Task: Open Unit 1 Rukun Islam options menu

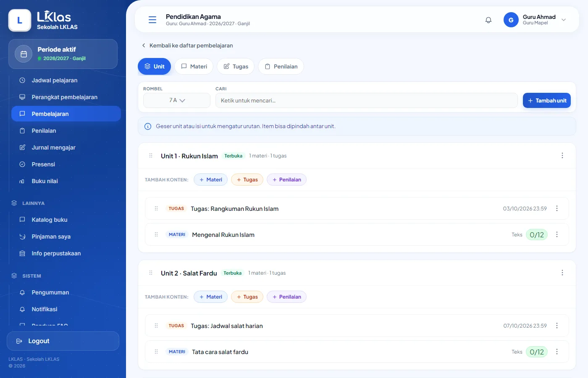Action: (562, 155)
